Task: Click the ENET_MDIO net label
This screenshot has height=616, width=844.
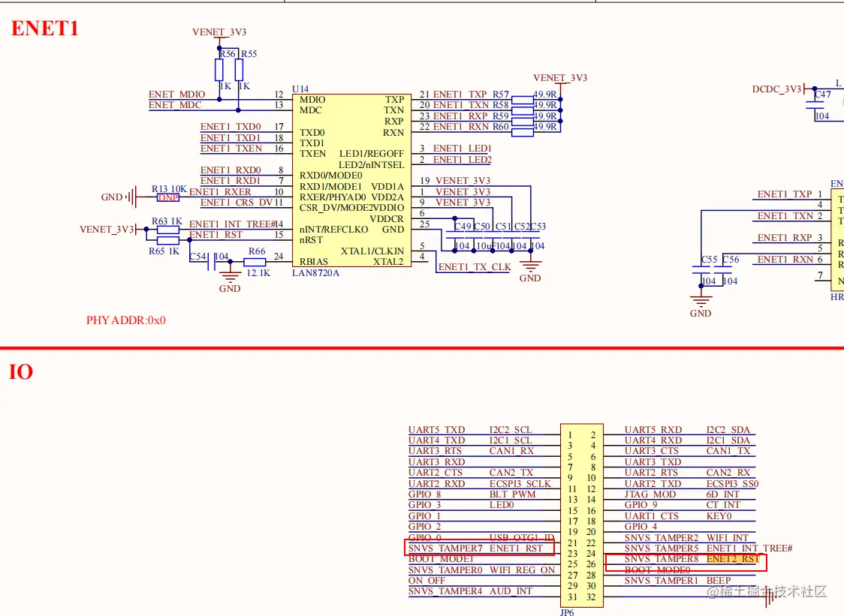Action: click(176, 94)
